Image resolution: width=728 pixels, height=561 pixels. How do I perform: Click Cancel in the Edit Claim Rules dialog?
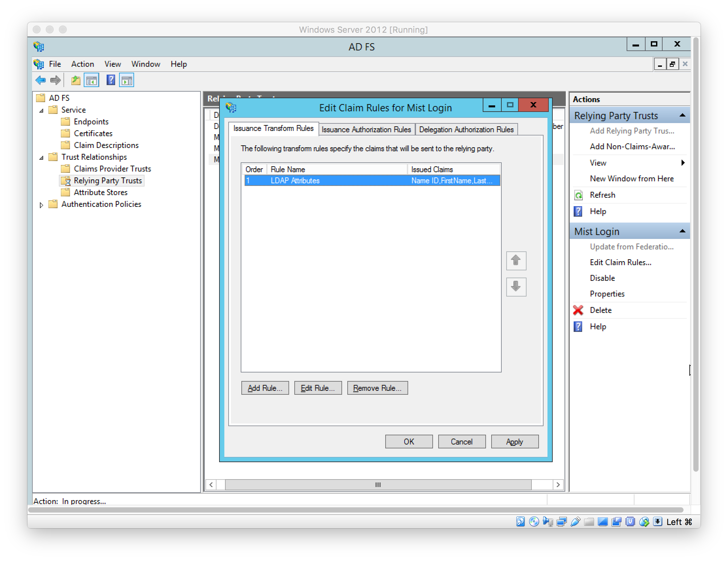[462, 442]
